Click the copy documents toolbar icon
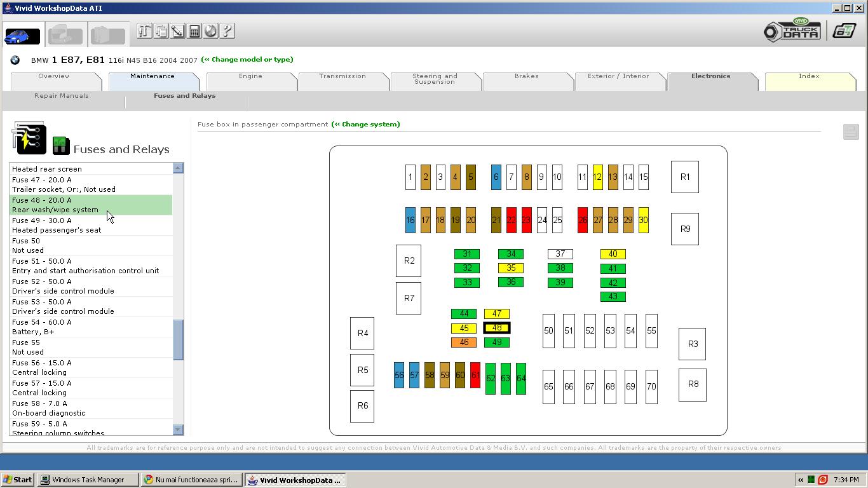The height and width of the screenshot is (488, 868). coord(161,31)
